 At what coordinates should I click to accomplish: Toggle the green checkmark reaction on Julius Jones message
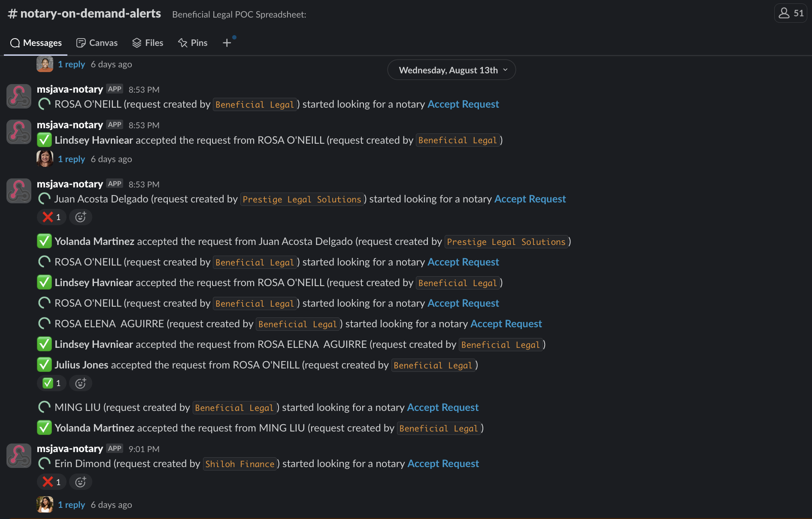click(51, 383)
